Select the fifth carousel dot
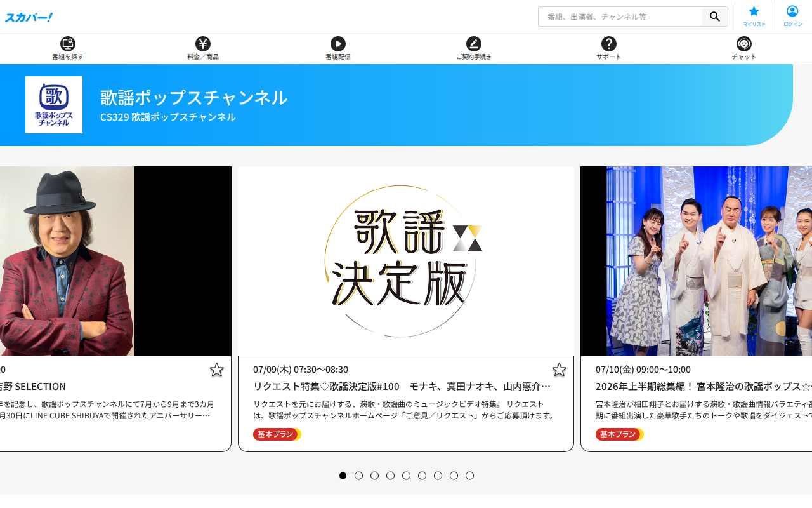812x508 pixels. pos(407,476)
